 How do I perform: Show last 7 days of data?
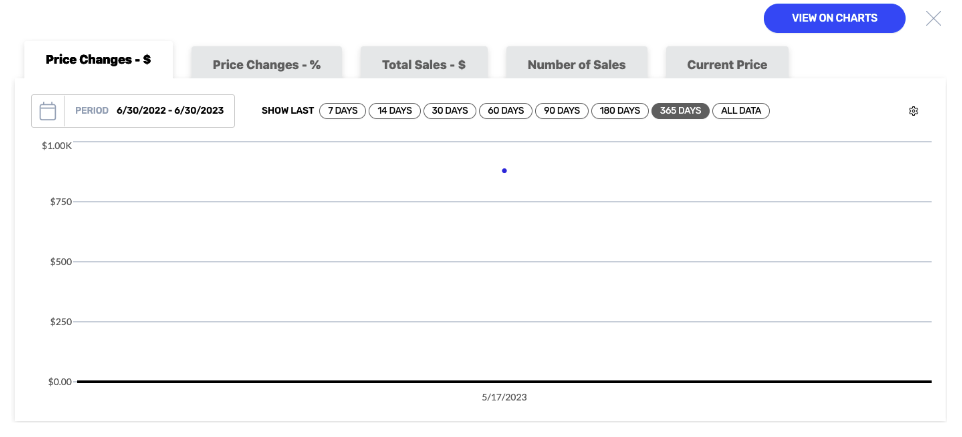click(x=342, y=111)
